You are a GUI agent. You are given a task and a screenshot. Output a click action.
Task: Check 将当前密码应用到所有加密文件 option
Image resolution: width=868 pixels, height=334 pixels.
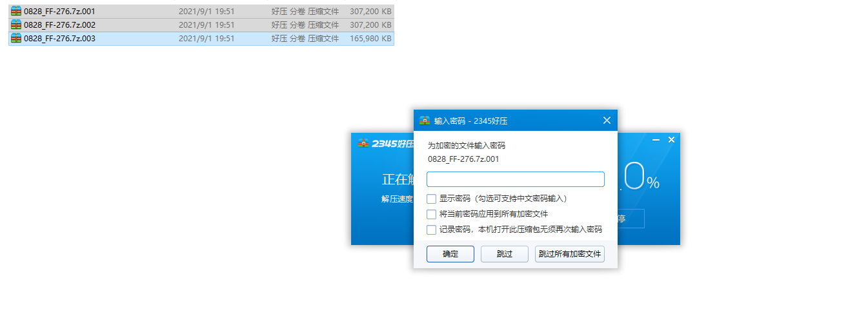[x=432, y=214]
